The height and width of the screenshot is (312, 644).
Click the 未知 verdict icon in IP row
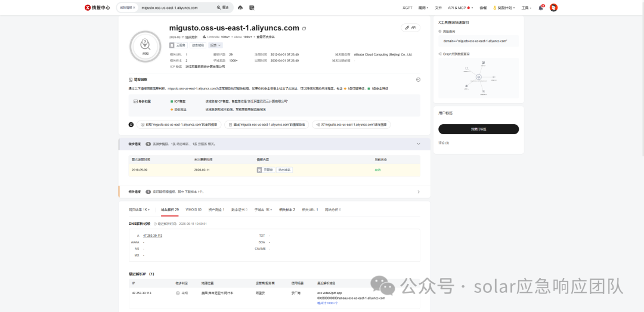click(x=178, y=293)
